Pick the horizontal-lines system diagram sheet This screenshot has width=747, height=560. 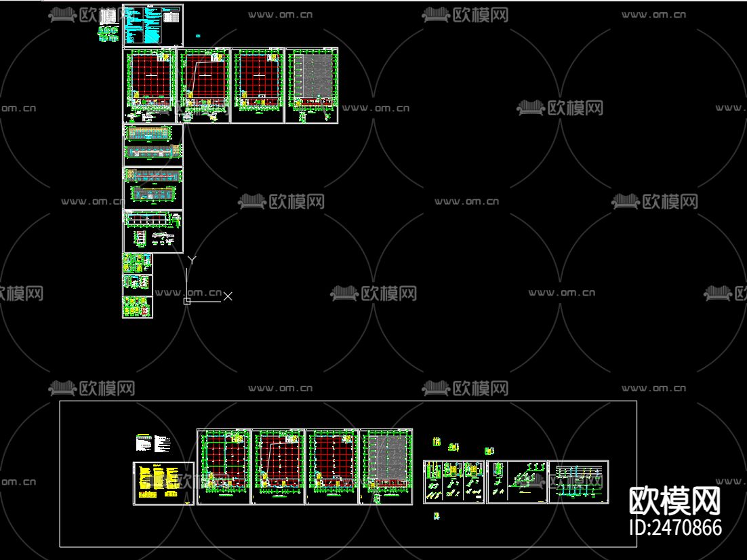click(578, 482)
